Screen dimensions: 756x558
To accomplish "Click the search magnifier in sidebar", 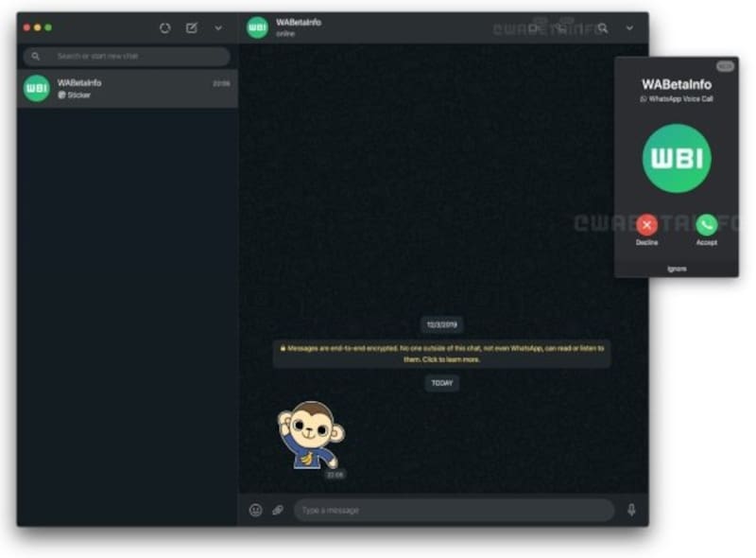I will click(x=36, y=57).
